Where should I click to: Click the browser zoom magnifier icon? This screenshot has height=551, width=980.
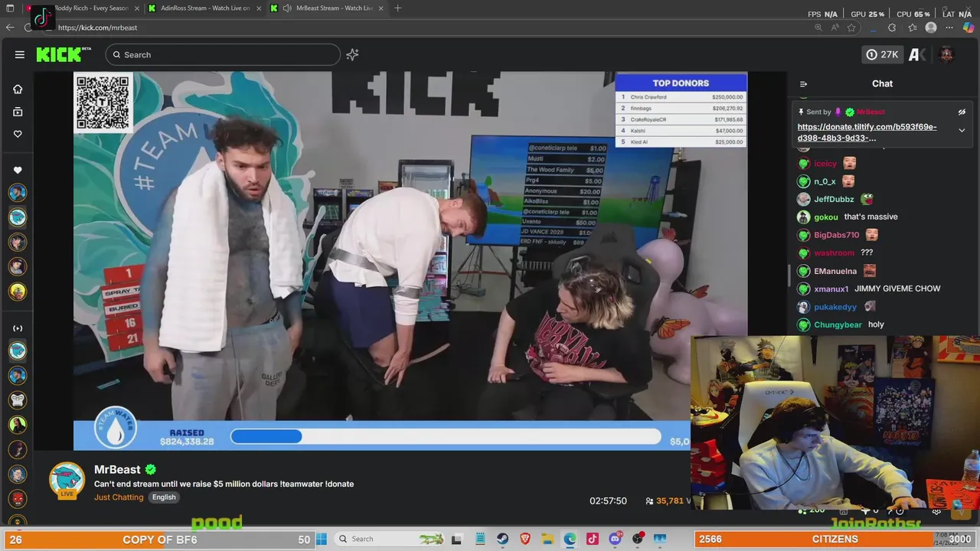pos(818,28)
